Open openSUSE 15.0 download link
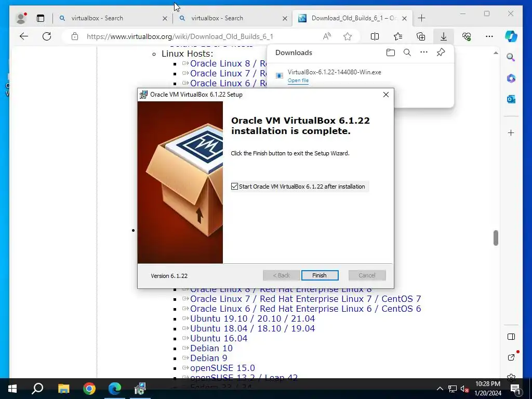The image size is (532, 399). click(x=222, y=368)
